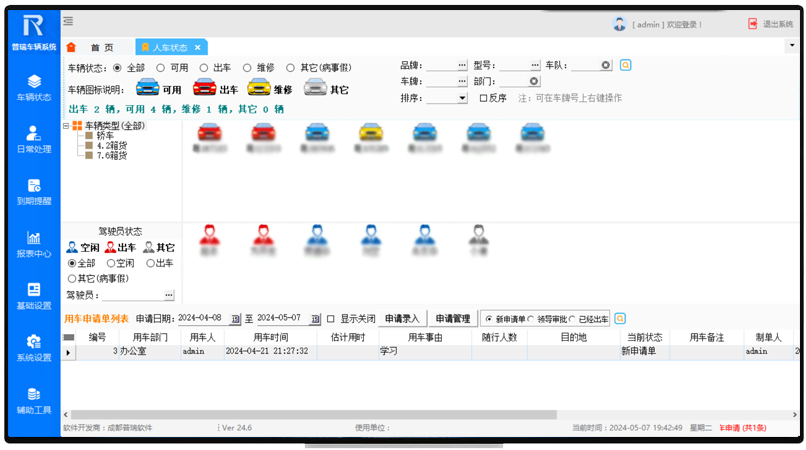Open 品牌 ellipsis picker
This screenshot has width=806, height=450.
coord(462,65)
